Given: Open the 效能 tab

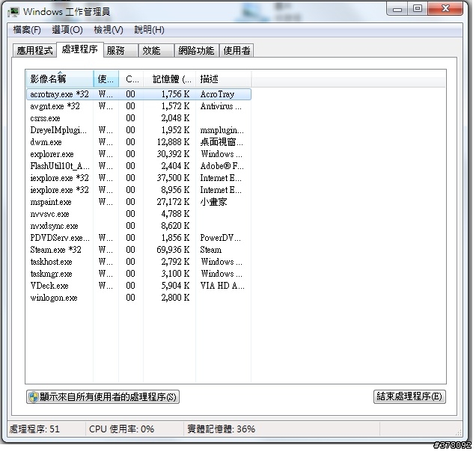Looking at the screenshot, I should click(x=156, y=50).
